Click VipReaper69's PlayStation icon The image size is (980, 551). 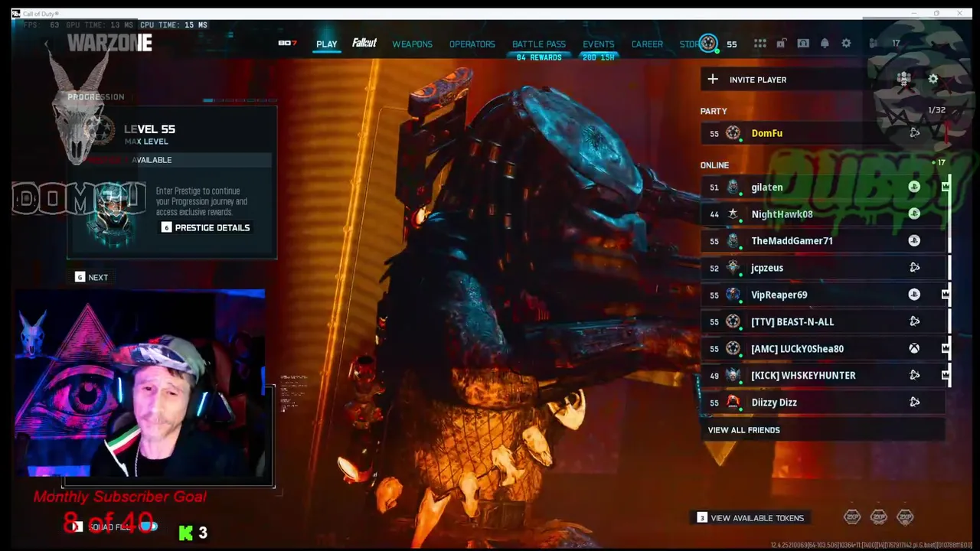click(x=914, y=295)
